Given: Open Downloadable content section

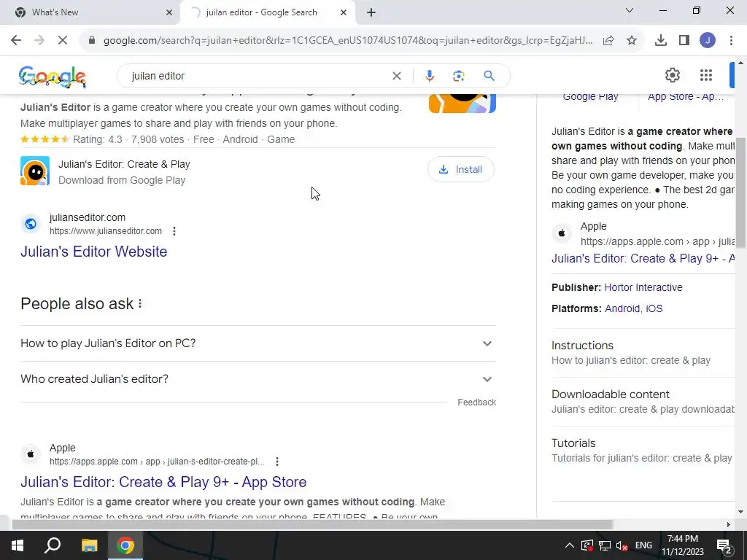Looking at the screenshot, I should [x=643, y=402].
